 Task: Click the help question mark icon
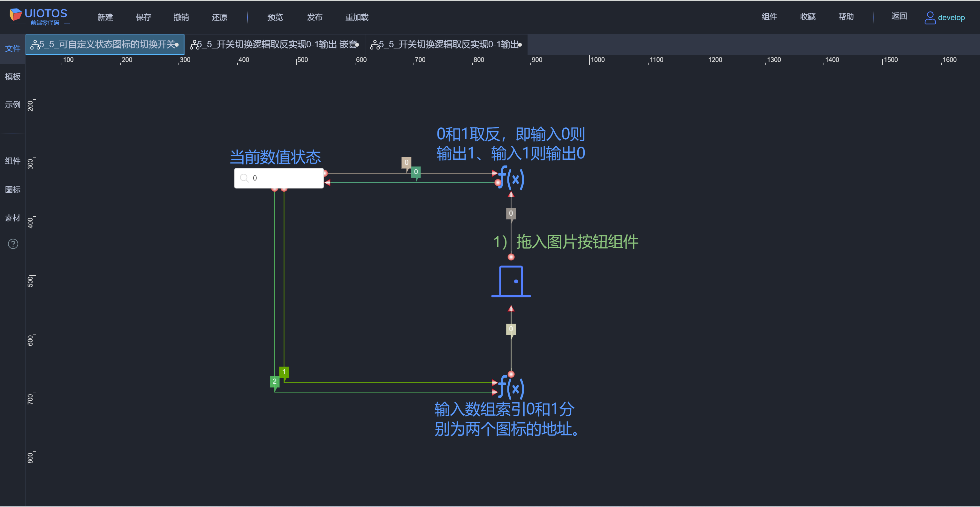pyautogui.click(x=13, y=244)
